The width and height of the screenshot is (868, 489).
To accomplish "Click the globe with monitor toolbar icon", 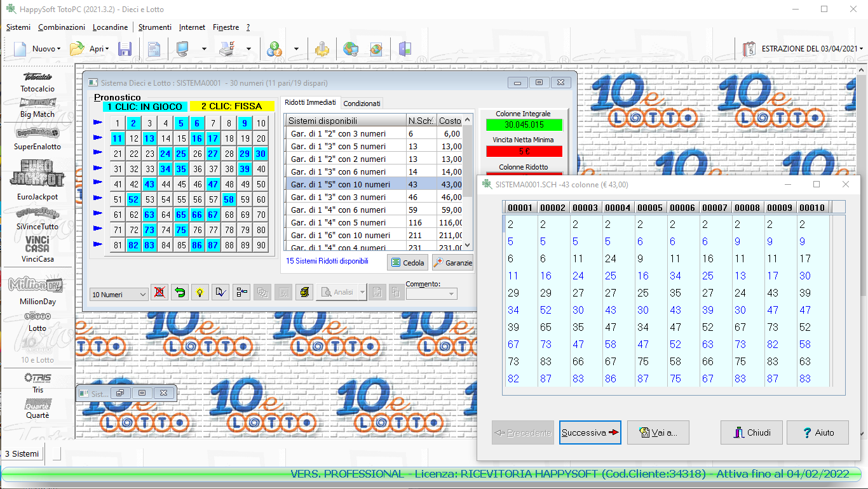I will click(x=351, y=49).
